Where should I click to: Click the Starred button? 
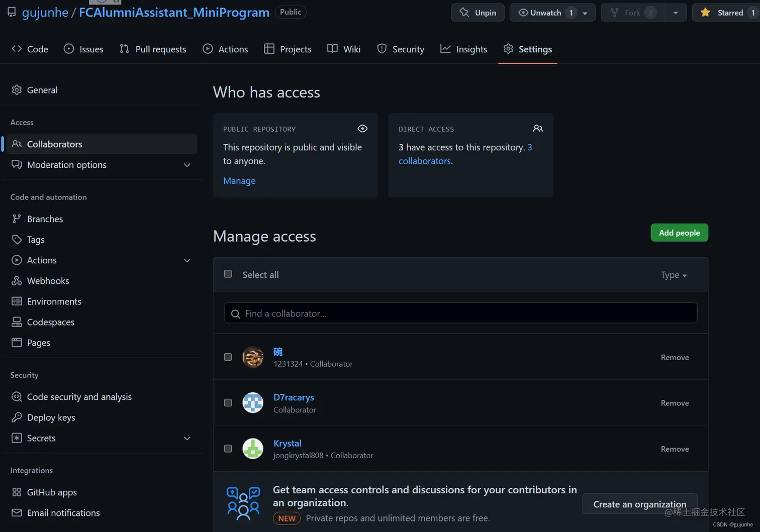[726, 13]
